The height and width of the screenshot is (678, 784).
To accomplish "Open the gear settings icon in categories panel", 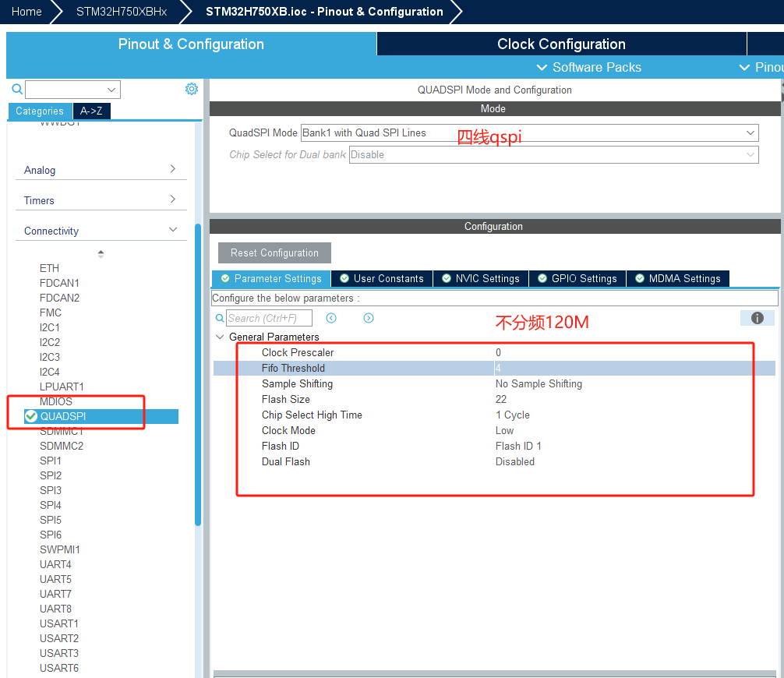I will 192,89.
